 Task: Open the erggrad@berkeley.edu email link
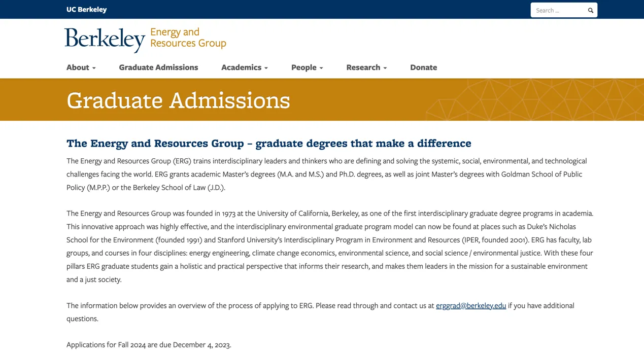tap(470, 305)
